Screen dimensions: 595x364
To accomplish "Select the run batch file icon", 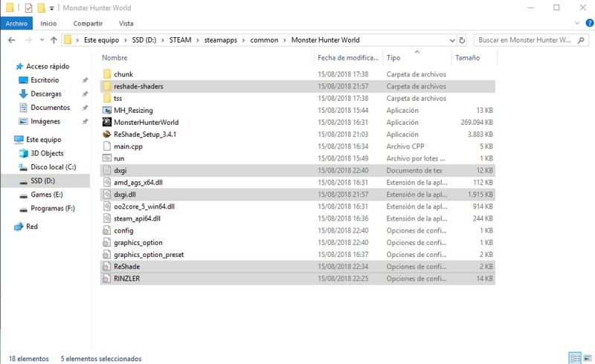I will 107,158.
